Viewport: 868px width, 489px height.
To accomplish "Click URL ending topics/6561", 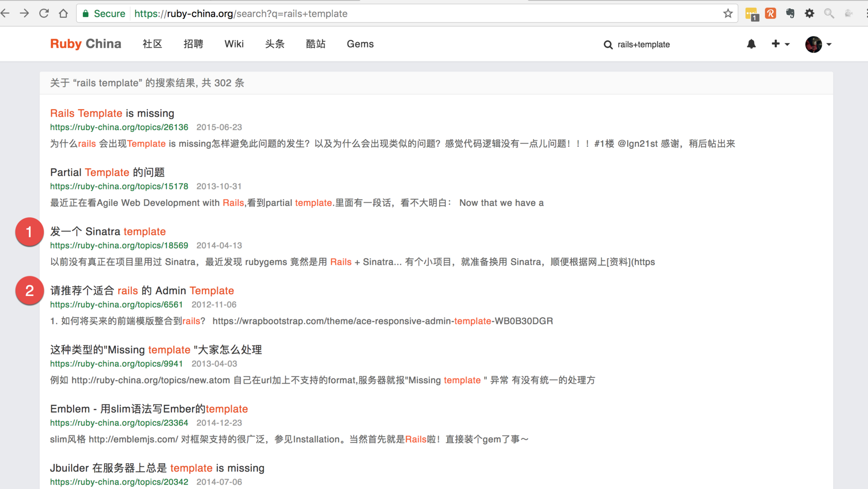I will pyautogui.click(x=117, y=305).
